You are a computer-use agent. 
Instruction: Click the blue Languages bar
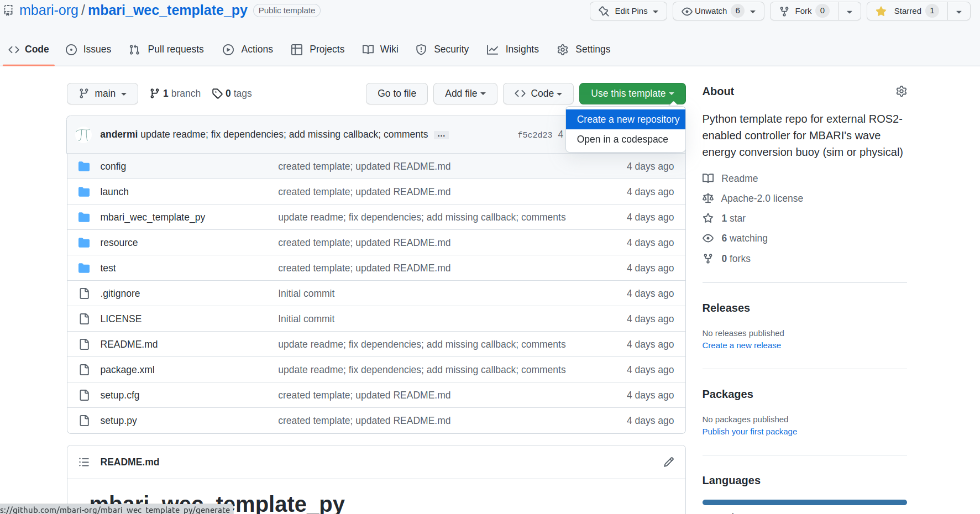[x=804, y=502]
